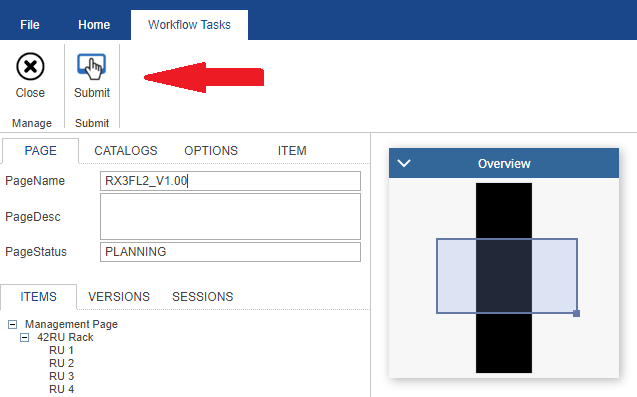637x397 pixels.
Task: Open the File menu tab
Action: 30,25
